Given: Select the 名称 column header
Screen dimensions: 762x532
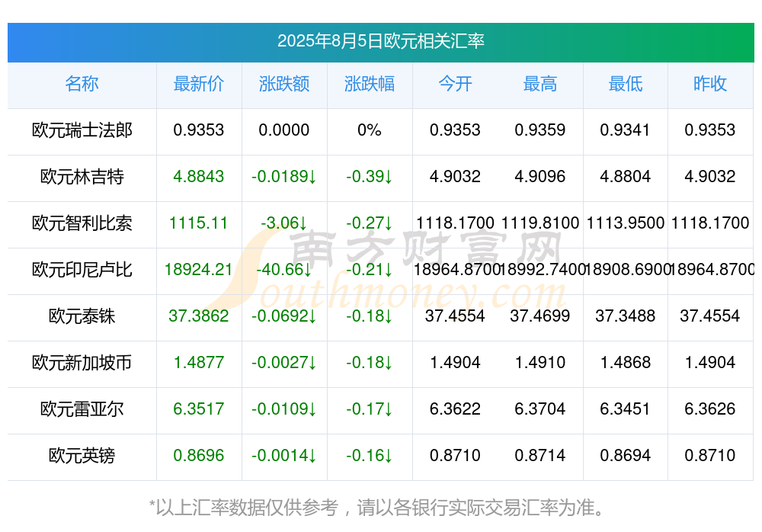Looking at the screenshot, I should click(82, 84).
